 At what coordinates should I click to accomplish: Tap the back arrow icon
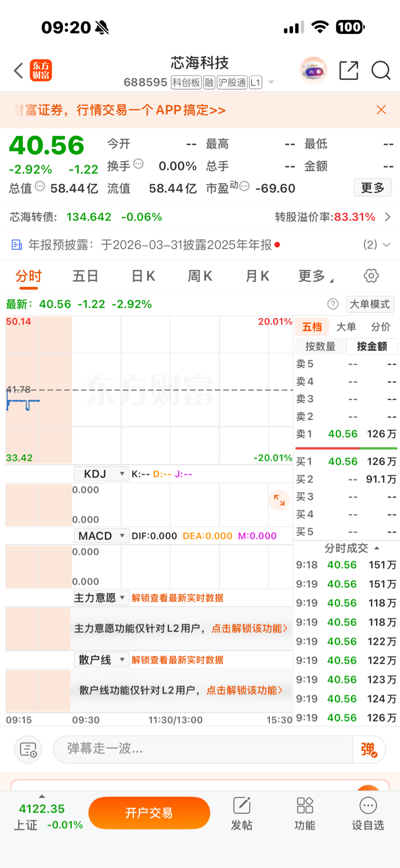pos(19,70)
